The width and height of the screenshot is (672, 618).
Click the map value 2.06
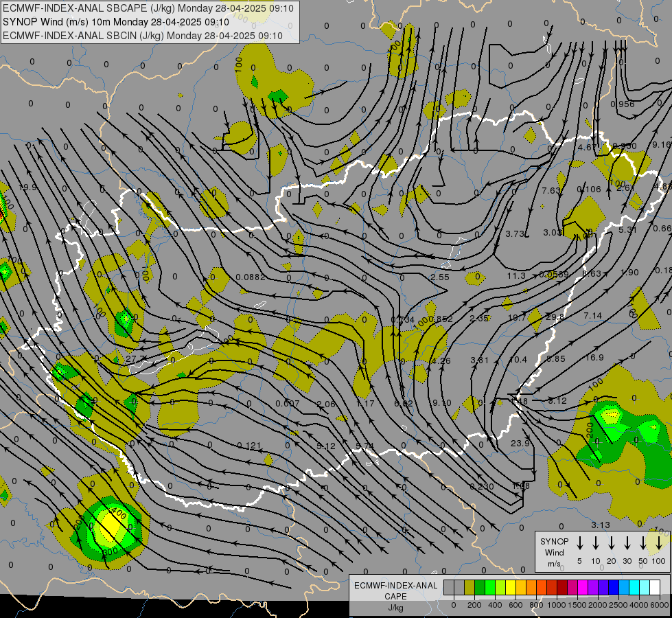(326, 404)
